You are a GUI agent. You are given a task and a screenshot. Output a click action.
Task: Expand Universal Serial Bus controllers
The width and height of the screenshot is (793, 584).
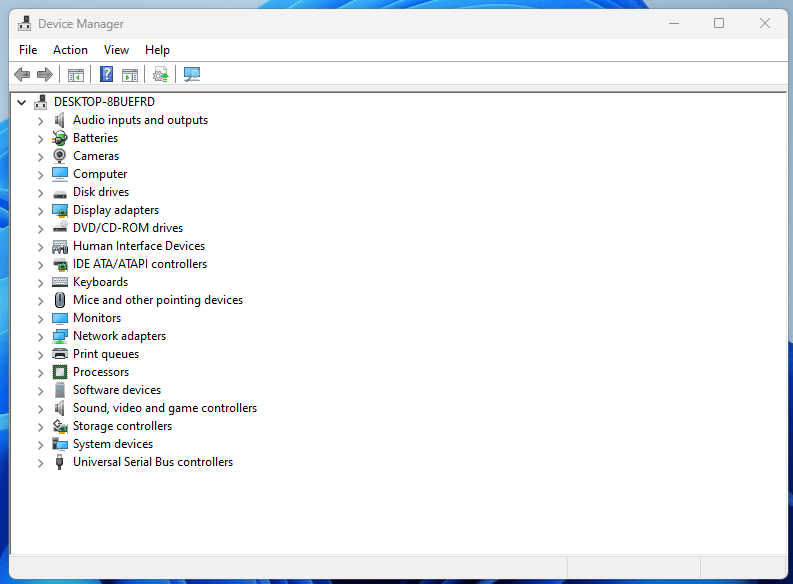(41, 462)
